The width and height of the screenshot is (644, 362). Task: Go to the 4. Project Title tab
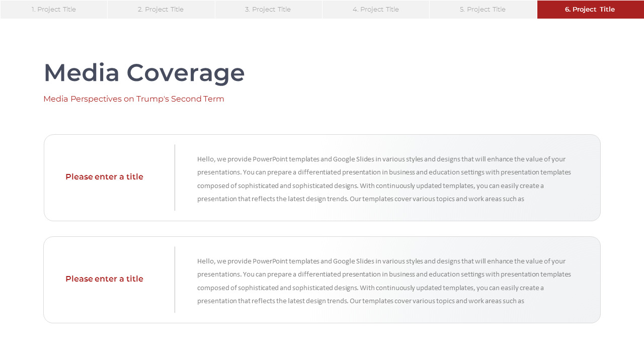(376, 10)
